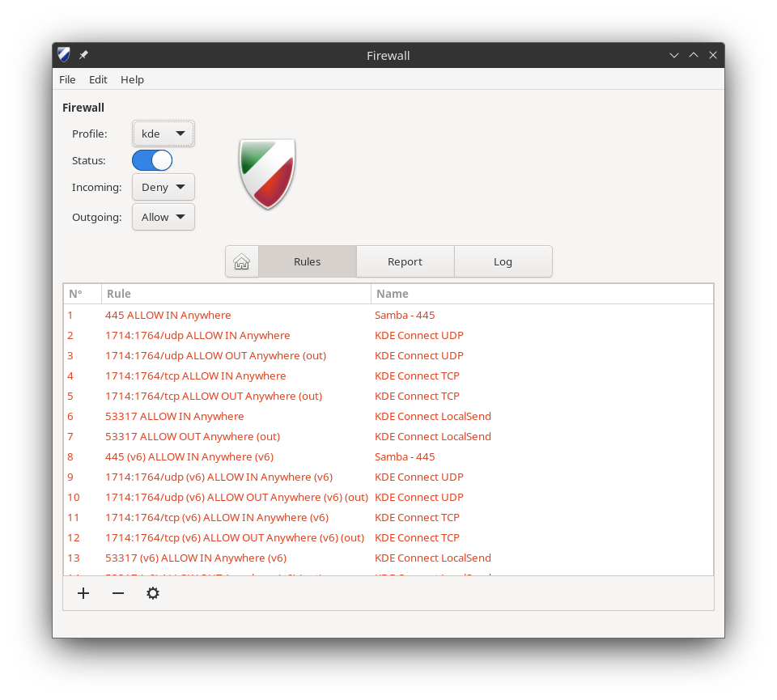
Task: Click 'KDE Connect UDP' name in row 3
Action: (x=419, y=356)
